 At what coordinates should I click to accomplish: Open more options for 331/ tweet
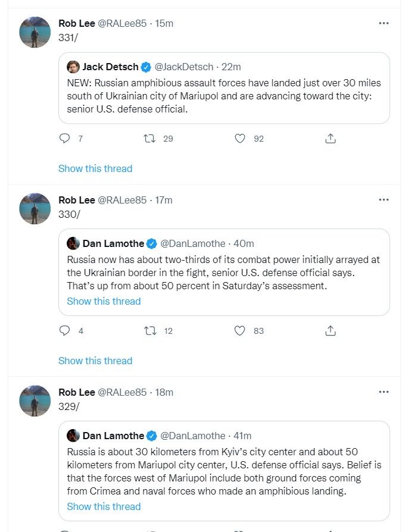point(384,23)
